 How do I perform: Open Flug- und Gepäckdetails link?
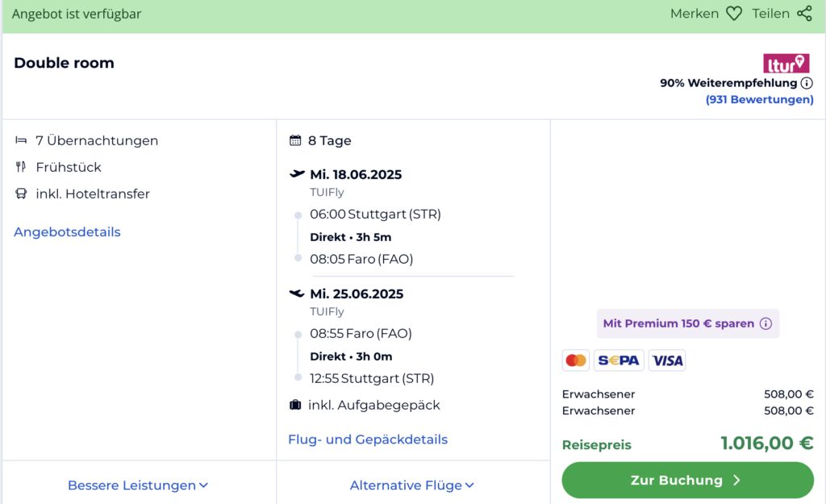point(368,439)
